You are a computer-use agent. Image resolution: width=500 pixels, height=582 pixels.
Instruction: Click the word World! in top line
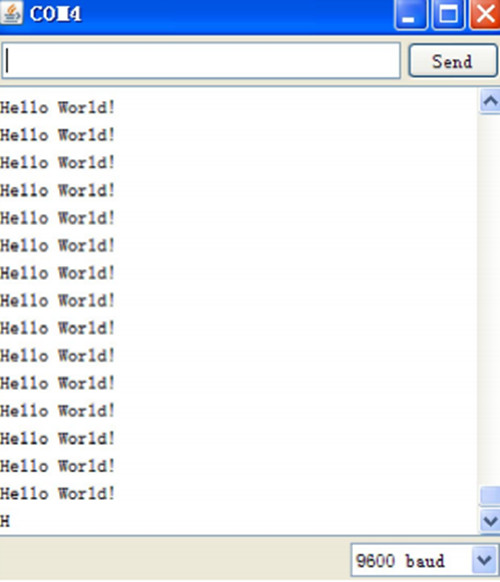point(86,108)
